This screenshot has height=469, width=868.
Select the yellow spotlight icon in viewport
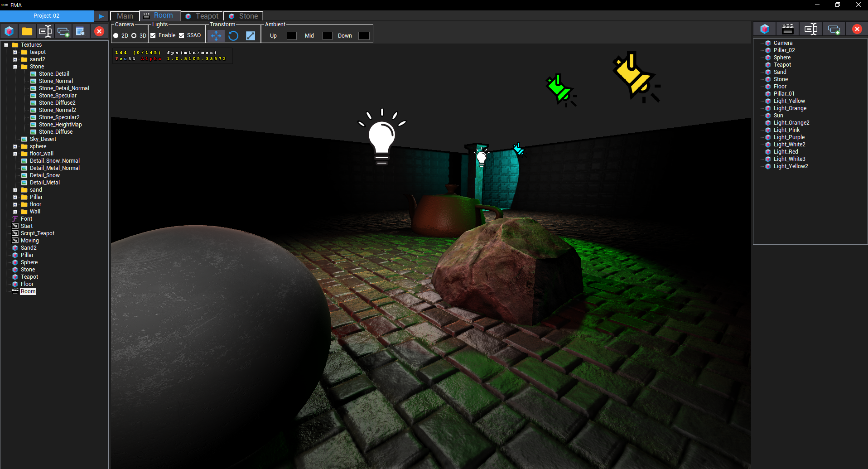(636, 76)
